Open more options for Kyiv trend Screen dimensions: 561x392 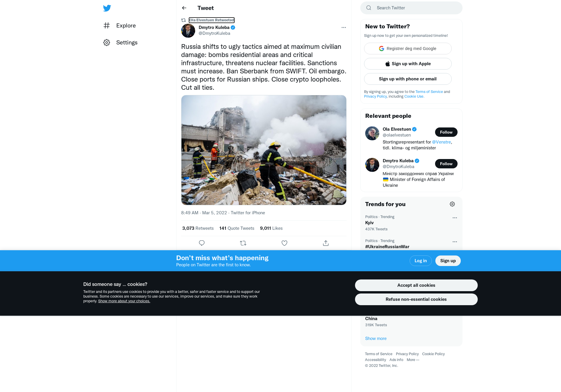point(455,218)
